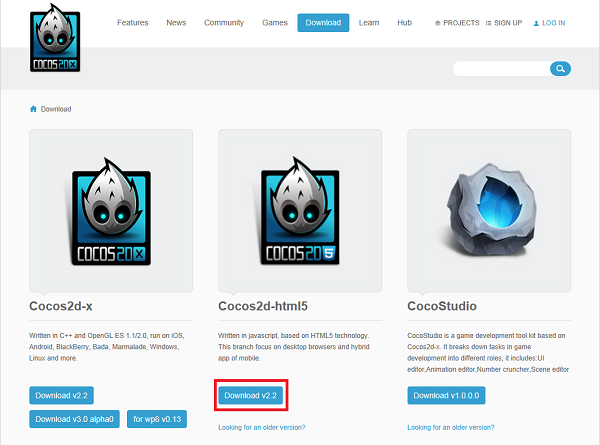Click the LOG IN link
600x445 pixels.
553,23
